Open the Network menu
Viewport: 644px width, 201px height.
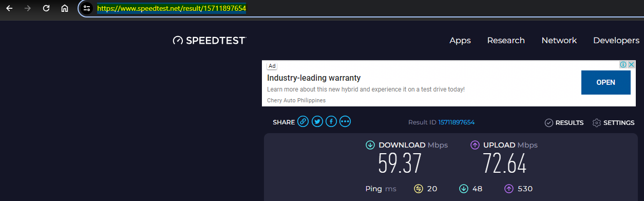pyautogui.click(x=559, y=41)
